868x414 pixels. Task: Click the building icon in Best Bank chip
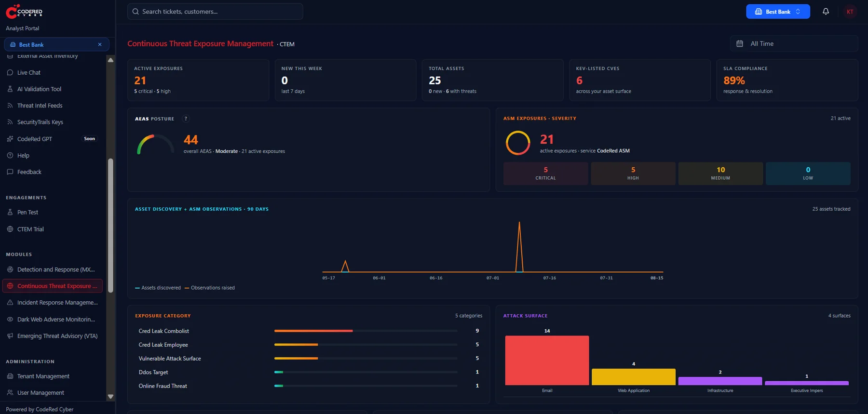(x=13, y=44)
